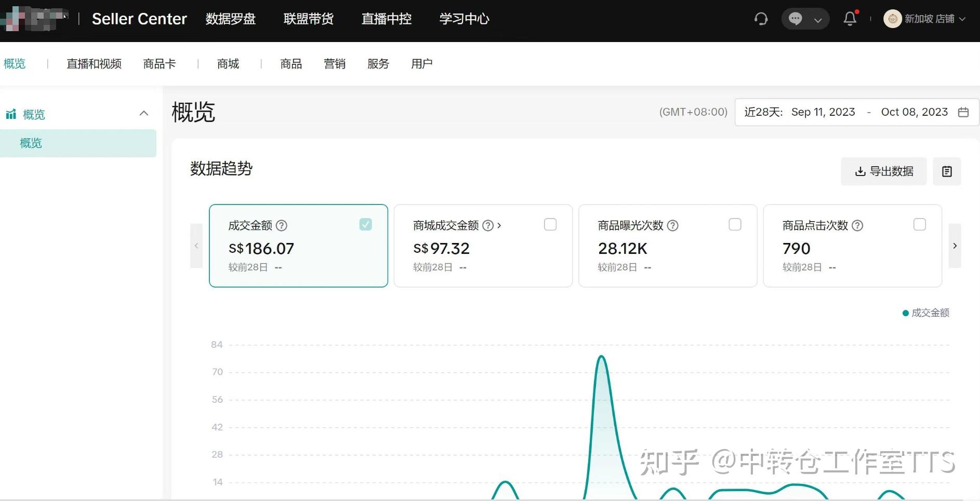Select the highlighted 概览 sidebar sub-item
The height and width of the screenshot is (501, 980).
(78, 143)
